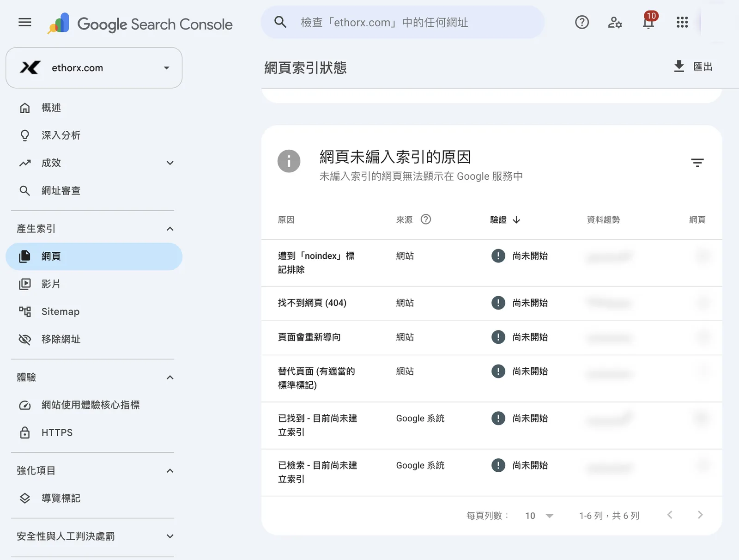Open the help question mark icon
The width and height of the screenshot is (739, 560).
[x=582, y=22]
